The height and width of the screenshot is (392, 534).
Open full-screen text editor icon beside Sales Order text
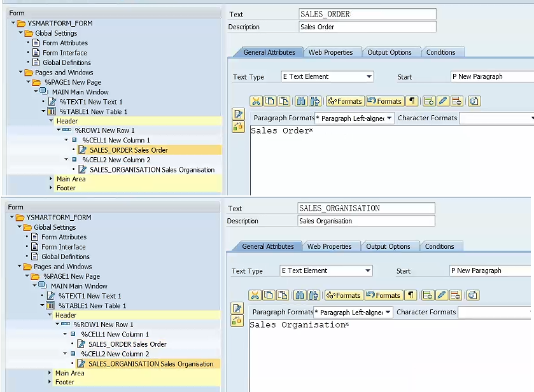click(239, 114)
